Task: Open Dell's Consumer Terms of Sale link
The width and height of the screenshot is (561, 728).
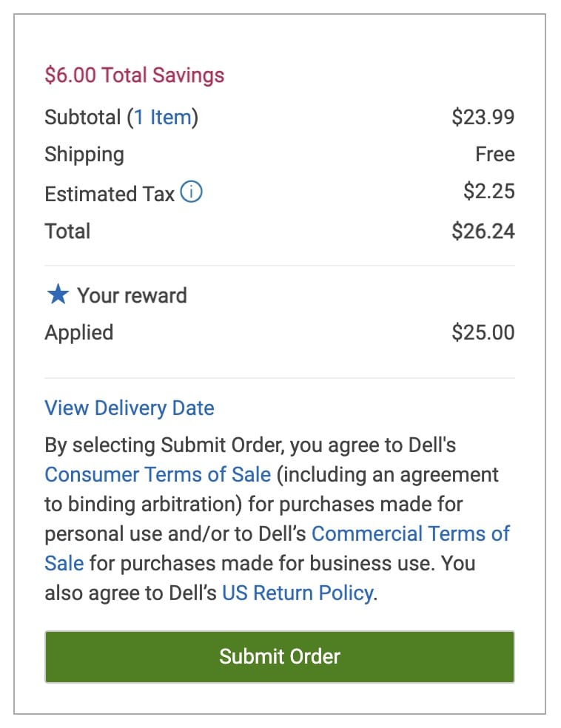Action: tap(155, 474)
